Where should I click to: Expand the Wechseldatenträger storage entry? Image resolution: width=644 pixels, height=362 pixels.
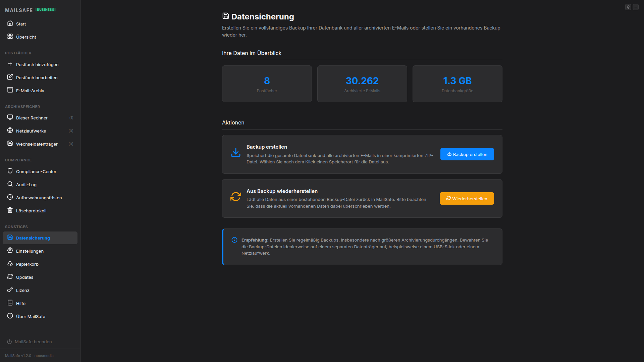pos(36,144)
